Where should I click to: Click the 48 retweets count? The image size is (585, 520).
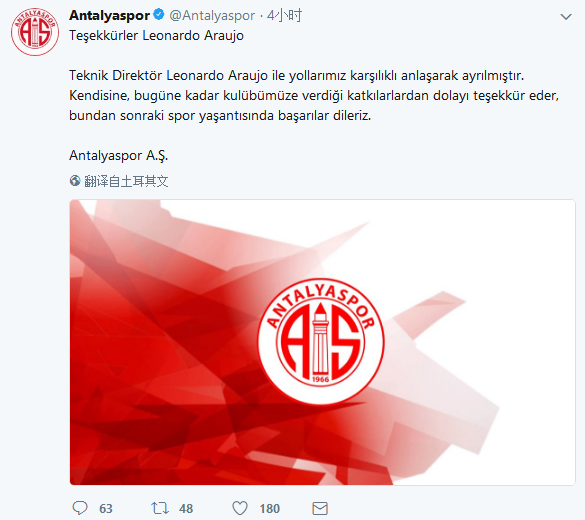(186, 508)
